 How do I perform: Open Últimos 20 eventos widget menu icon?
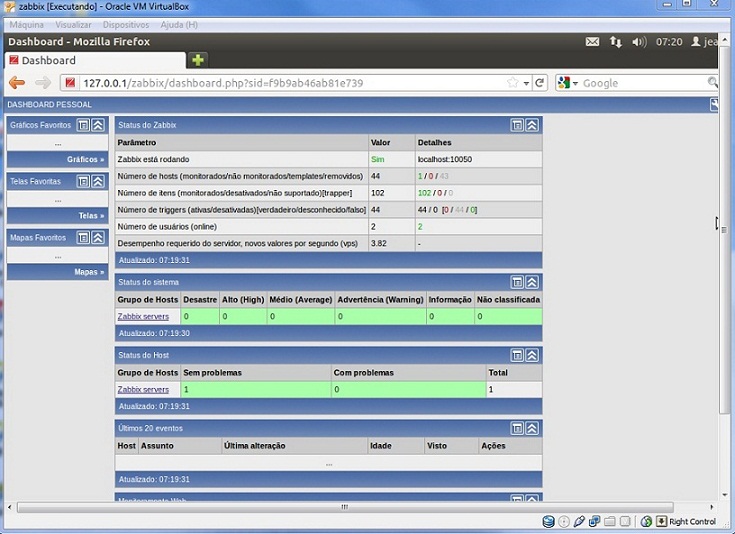[517, 429]
